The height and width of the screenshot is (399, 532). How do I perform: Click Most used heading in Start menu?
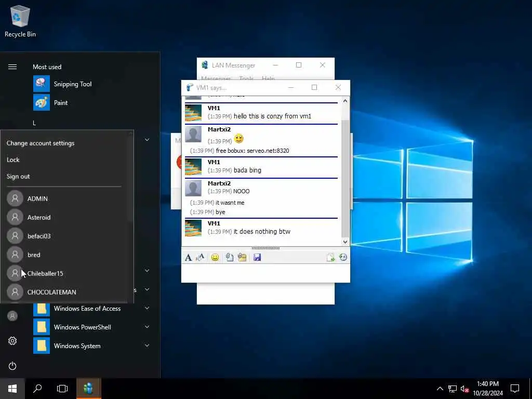click(47, 67)
